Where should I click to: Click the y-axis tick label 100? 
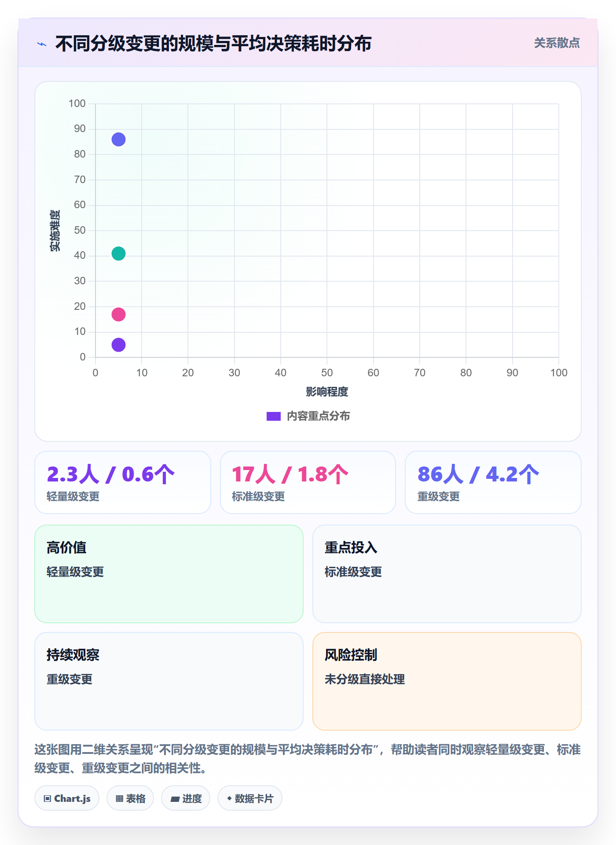[x=77, y=103]
